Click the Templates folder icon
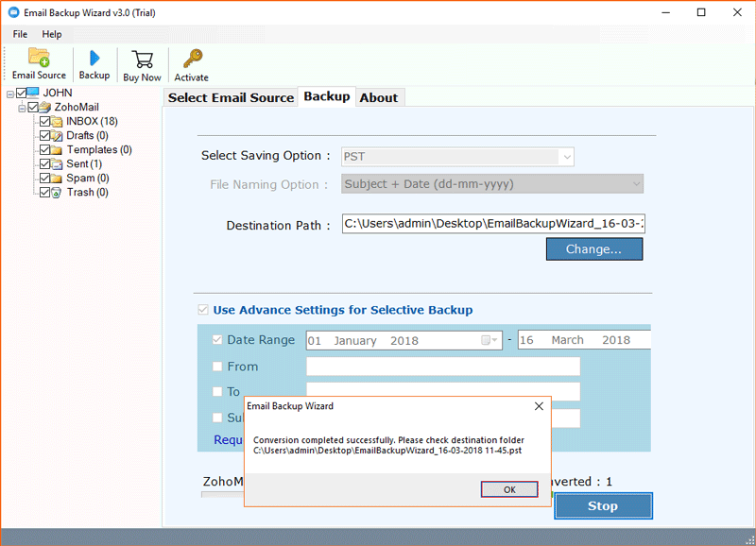This screenshot has width=756, height=546. coord(57,150)
